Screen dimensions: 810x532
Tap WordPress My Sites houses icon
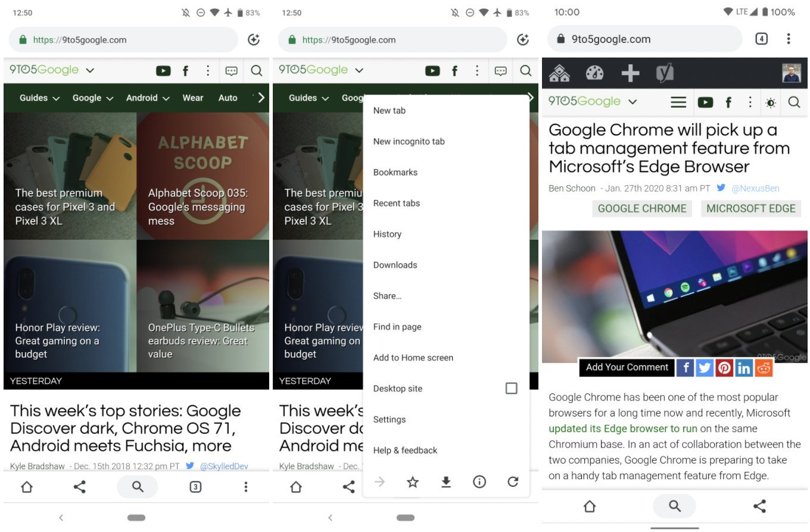click(559, 73)
